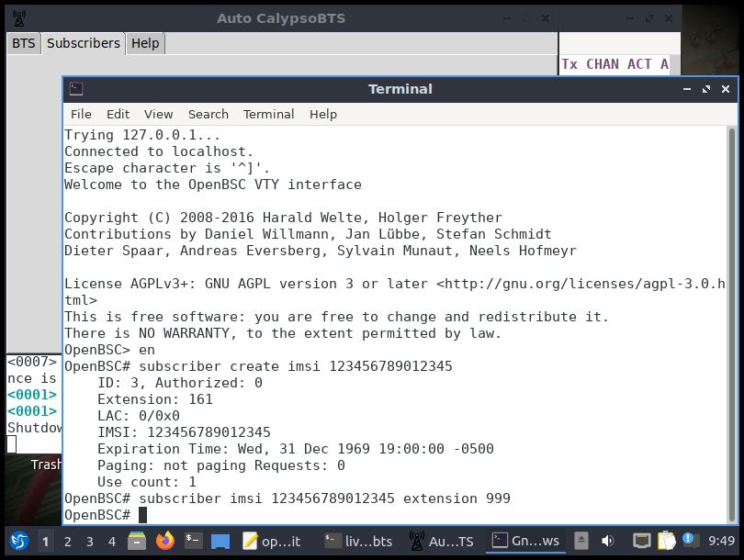The height and width of the screenshot is (560, 744).
Task: Close the Auto CalypsoBTS window
Action: (546, 18)
